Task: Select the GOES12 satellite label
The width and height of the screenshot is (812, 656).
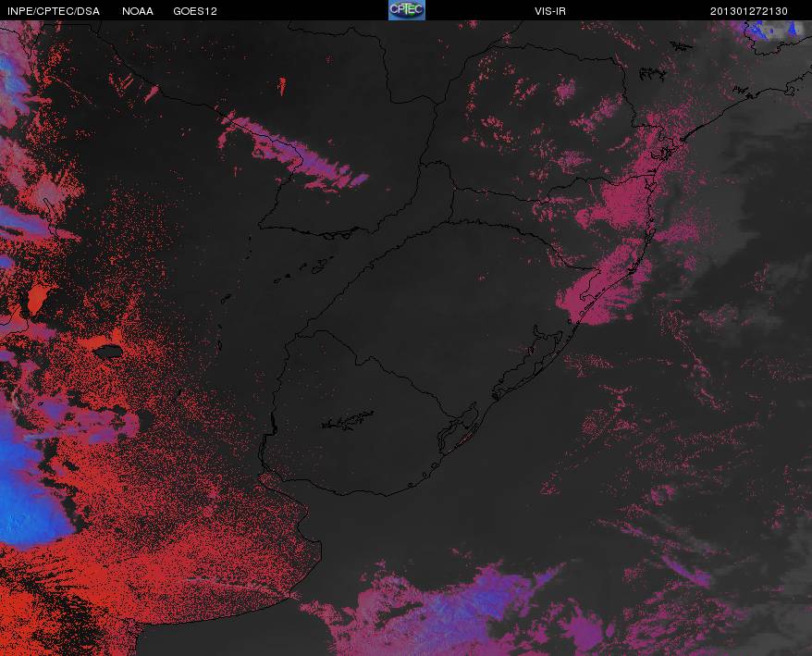Action: pyautogui.click(x=195, y=11)
